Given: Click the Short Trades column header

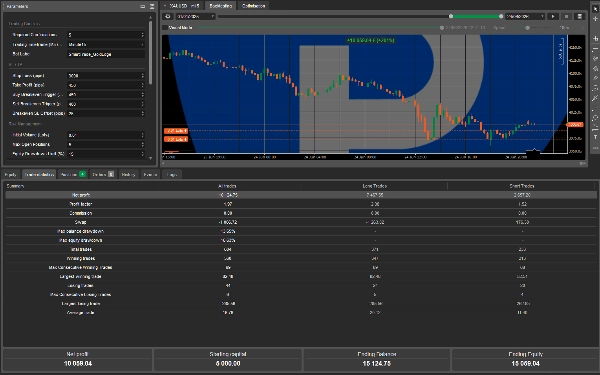Looking at the screenshot, I should [522, 186].
